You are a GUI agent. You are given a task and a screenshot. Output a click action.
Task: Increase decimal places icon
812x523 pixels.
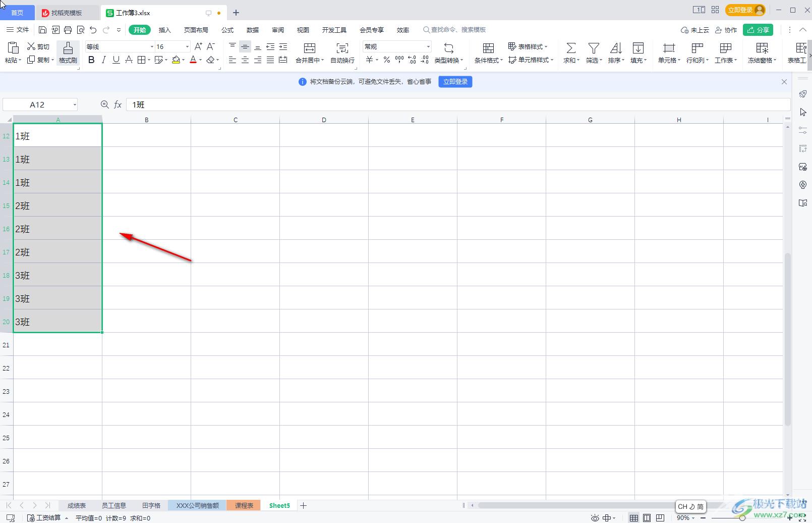(x=412, y=60)
